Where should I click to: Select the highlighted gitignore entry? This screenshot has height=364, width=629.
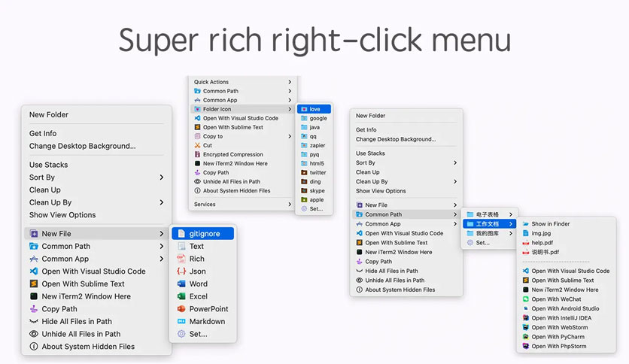[203, 233]
